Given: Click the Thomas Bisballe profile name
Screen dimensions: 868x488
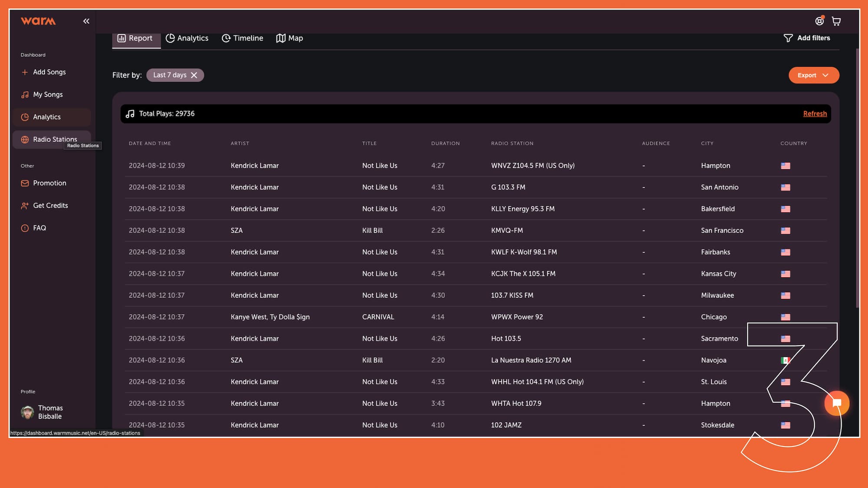Looking at the screenshot, I should click(x=50, y=412).
